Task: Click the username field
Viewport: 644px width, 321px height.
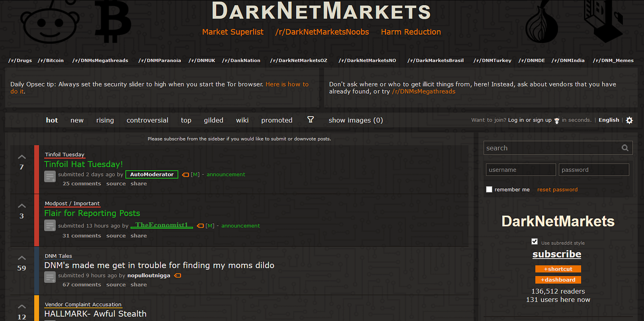Action: tap(521, 170)
